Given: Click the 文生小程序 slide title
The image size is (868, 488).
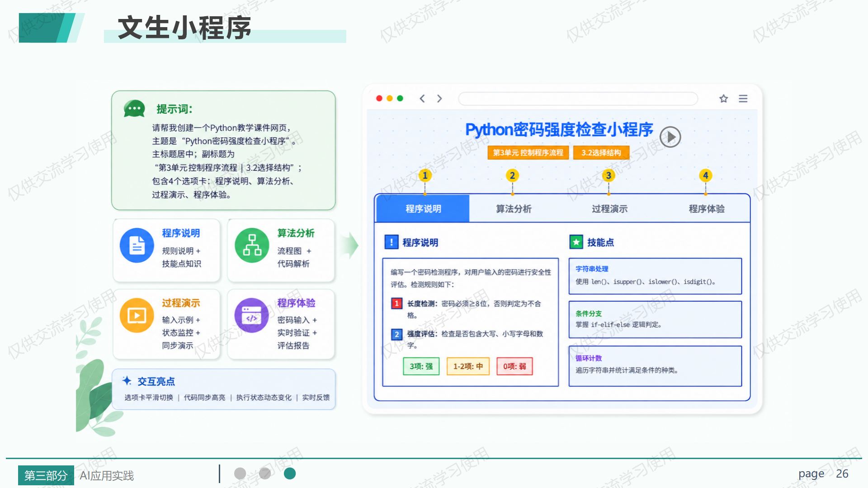Looking at the screenshot, I should click(x=184, y=28).
